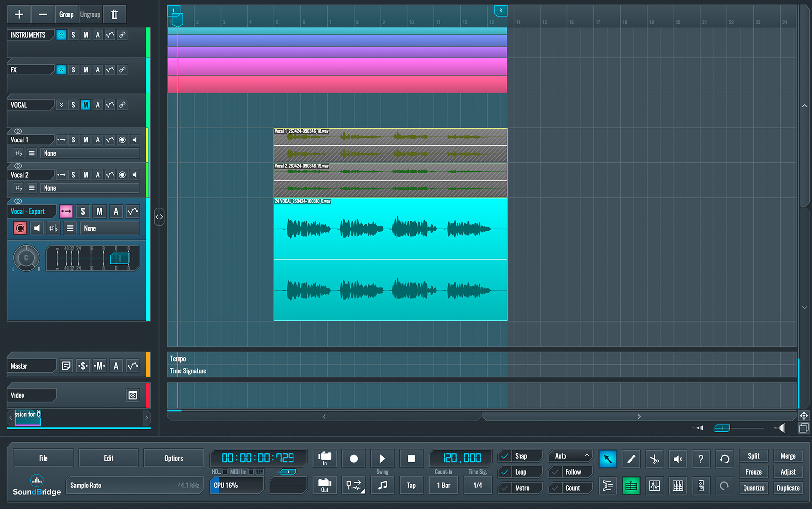Image resolution: width=812 pixels, height=509 pixels.
Task: Click the Freeze button
Action: pos(754,472)
